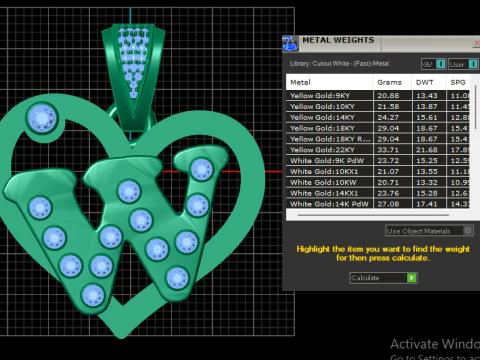The image size is (480, 360).
Task: Click the 21.07 grams value
Action: click(388, 172)
